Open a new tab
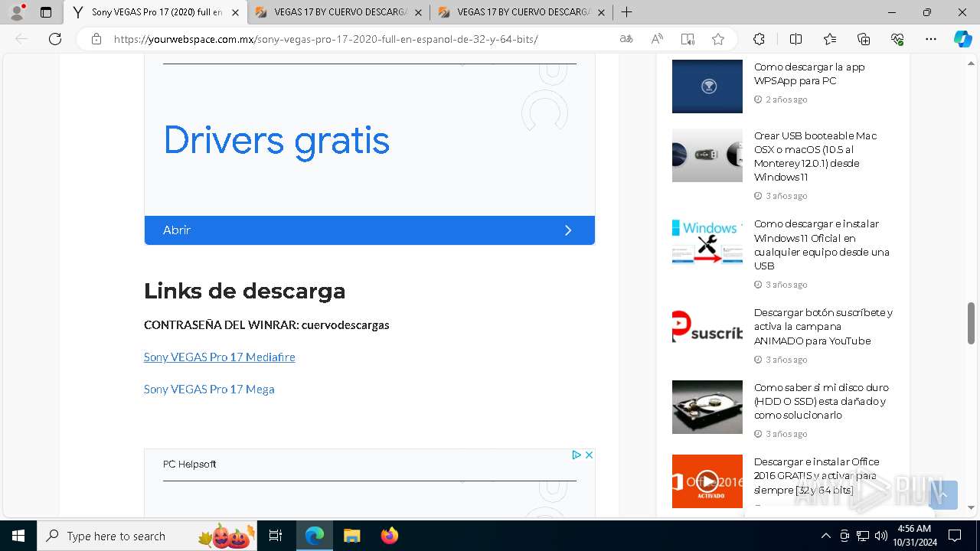980x551 pixels. (626, 12)
